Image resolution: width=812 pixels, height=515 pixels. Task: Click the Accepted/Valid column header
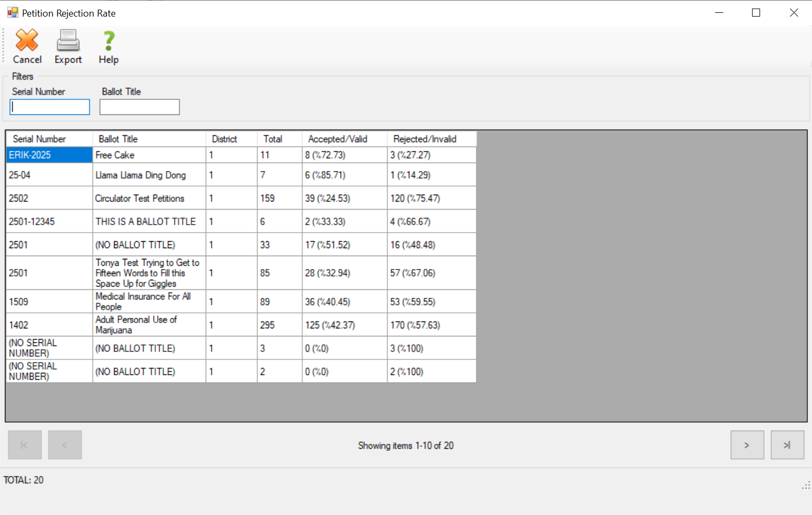[344, 139]
